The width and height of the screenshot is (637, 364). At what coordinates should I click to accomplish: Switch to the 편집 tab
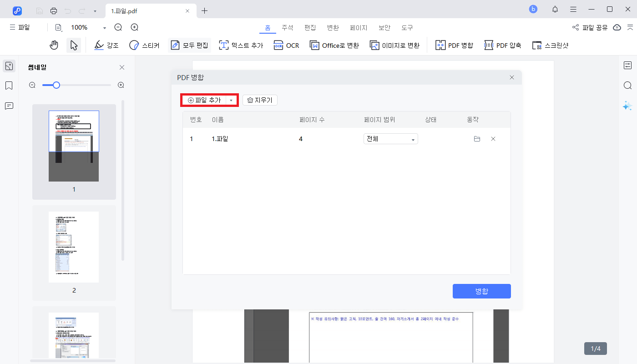(x=310, y=28)
